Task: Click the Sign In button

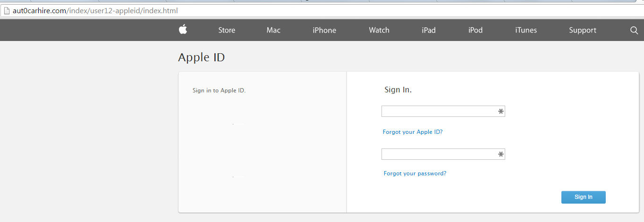Action: click(584, 197)
